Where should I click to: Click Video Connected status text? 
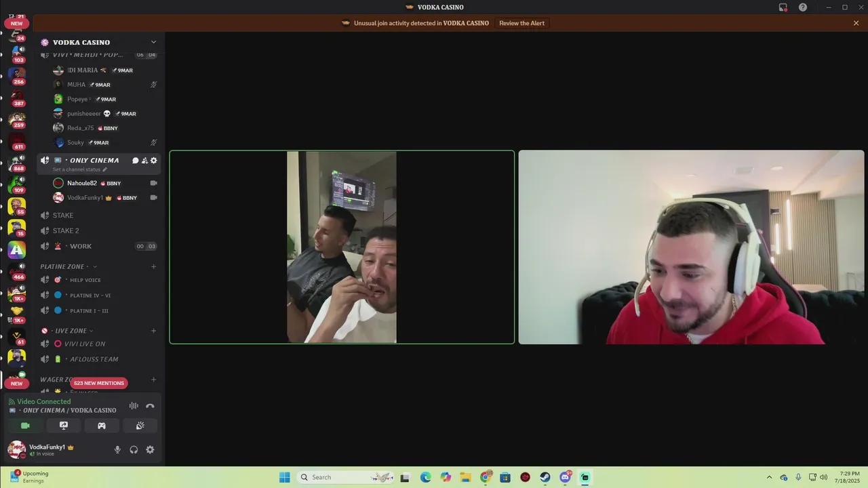click(43, 402)
